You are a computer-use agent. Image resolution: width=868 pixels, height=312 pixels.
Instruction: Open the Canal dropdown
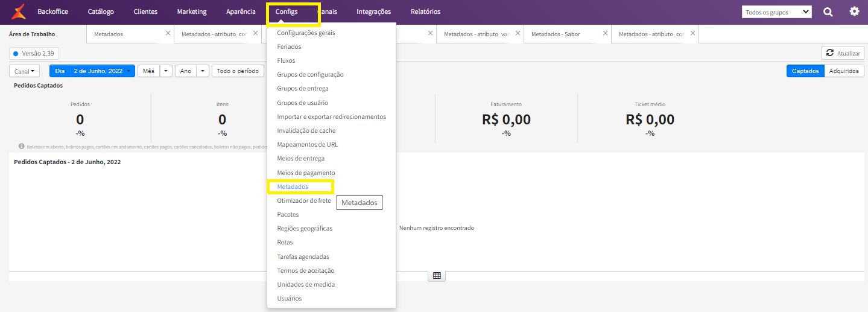24,71
